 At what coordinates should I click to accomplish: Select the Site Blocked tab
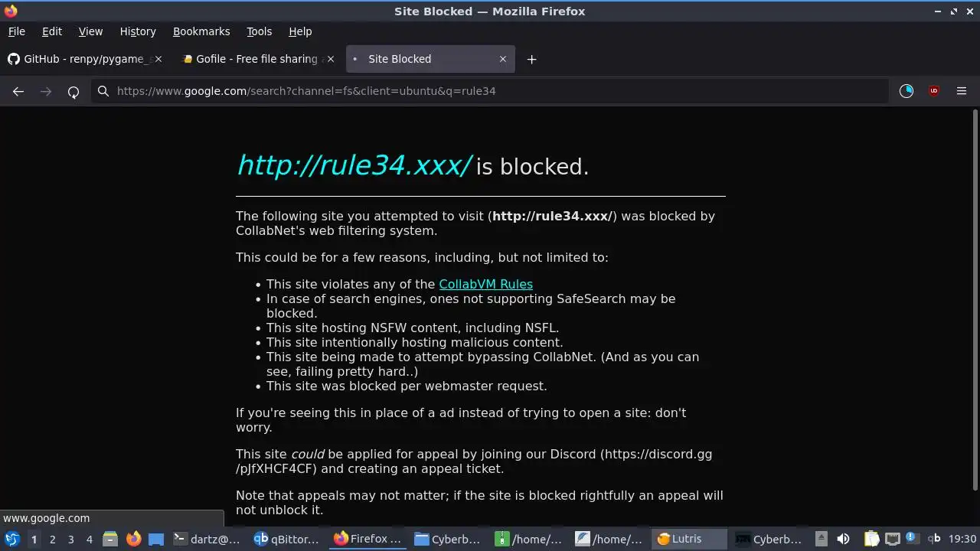coord(430,59)
